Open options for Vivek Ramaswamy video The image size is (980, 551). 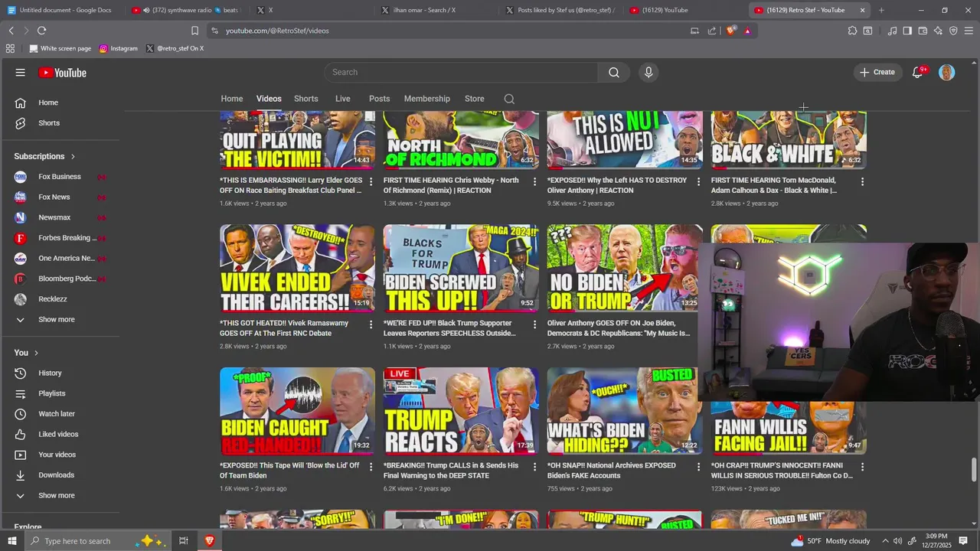coord(371,324)
